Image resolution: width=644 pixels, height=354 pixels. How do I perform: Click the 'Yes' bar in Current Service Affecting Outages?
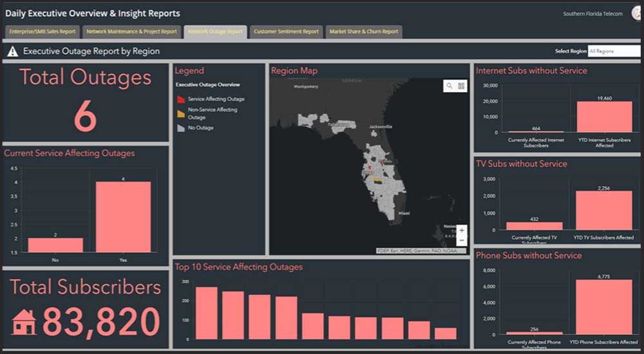[124, 217]
